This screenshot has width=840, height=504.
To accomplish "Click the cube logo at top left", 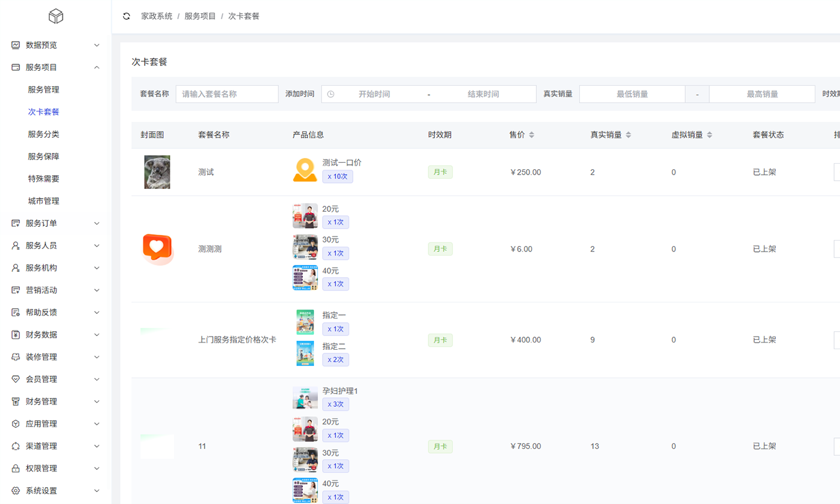I will coord(56,16).
